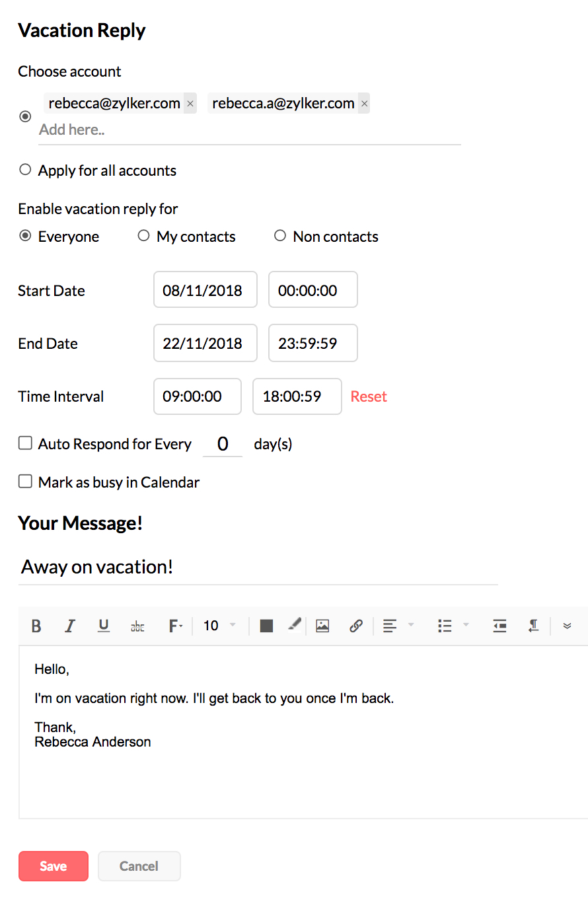This screenshot has height=921, width=588.
Task: Select Apply for all accounts option
Action: 25,170
